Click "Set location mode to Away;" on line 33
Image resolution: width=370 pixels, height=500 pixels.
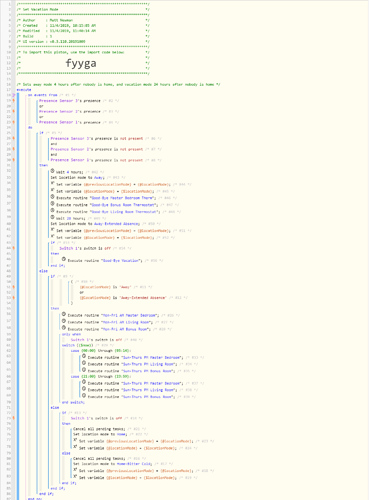pos(77,178)
